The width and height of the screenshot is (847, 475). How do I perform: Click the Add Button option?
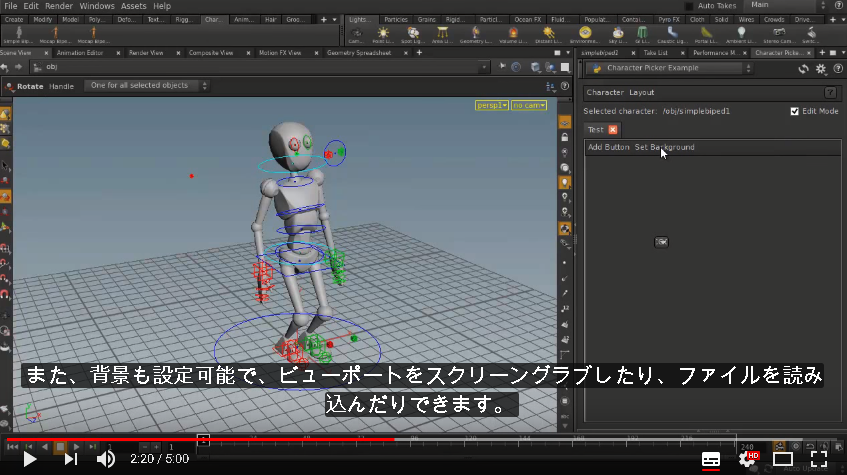(x=608, y=147)
